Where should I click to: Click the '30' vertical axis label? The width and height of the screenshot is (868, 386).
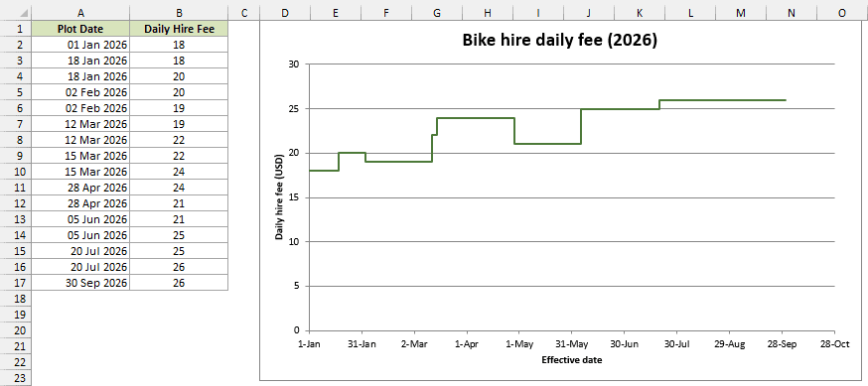point(294,64)
